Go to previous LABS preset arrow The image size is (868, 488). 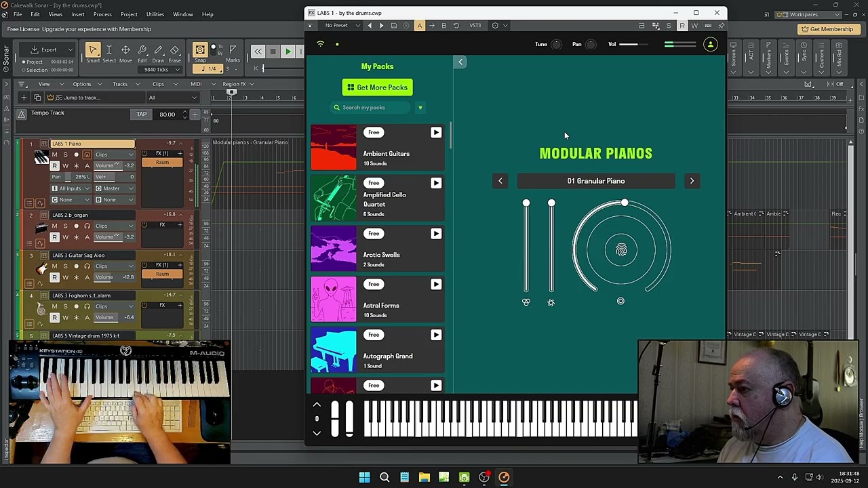(x=500, y=181)
